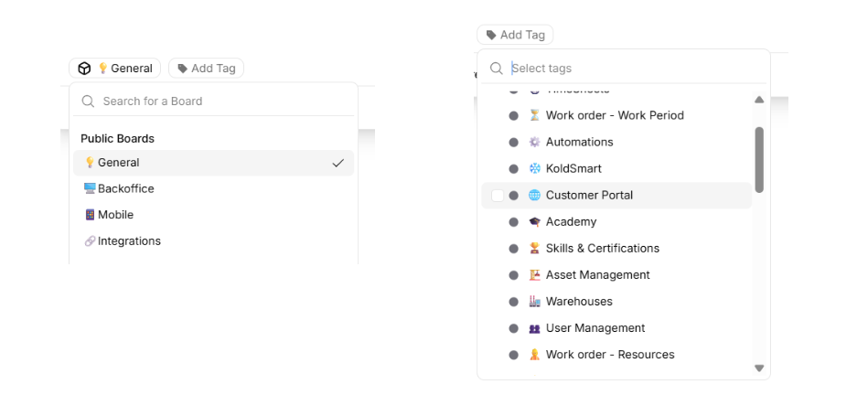
Task: Click the tag list's scroll down arrow
Action: coord(758,368)
